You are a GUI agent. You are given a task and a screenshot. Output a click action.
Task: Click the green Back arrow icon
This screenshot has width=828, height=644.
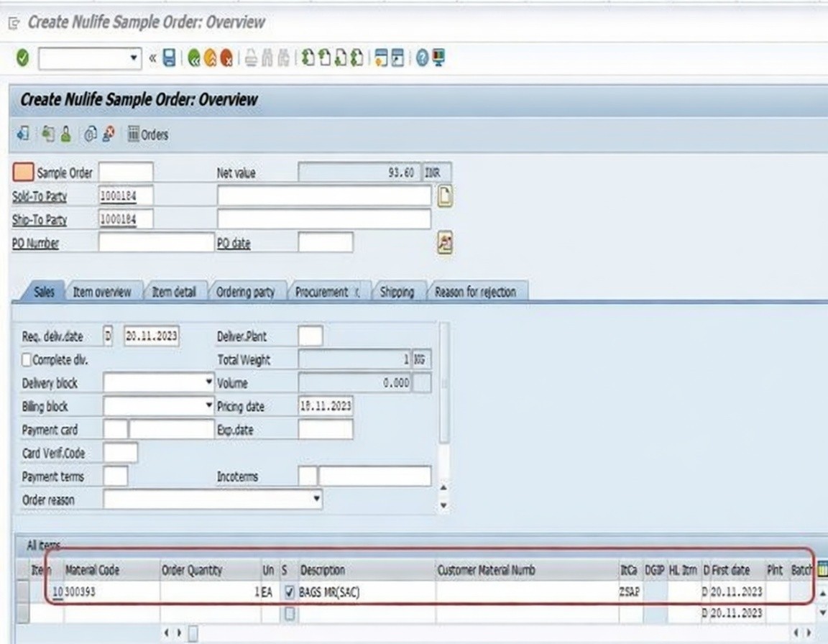click(x=193, y=58)
